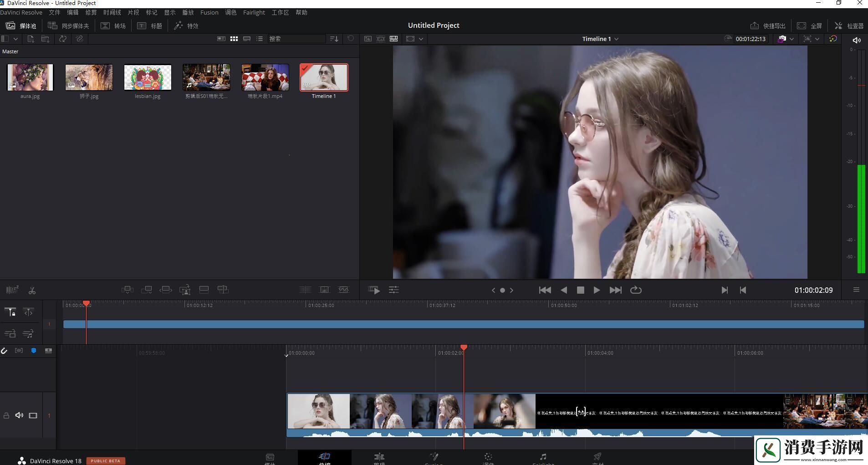Open the Effects (特效) panel
868x465 pixels.
187,26
